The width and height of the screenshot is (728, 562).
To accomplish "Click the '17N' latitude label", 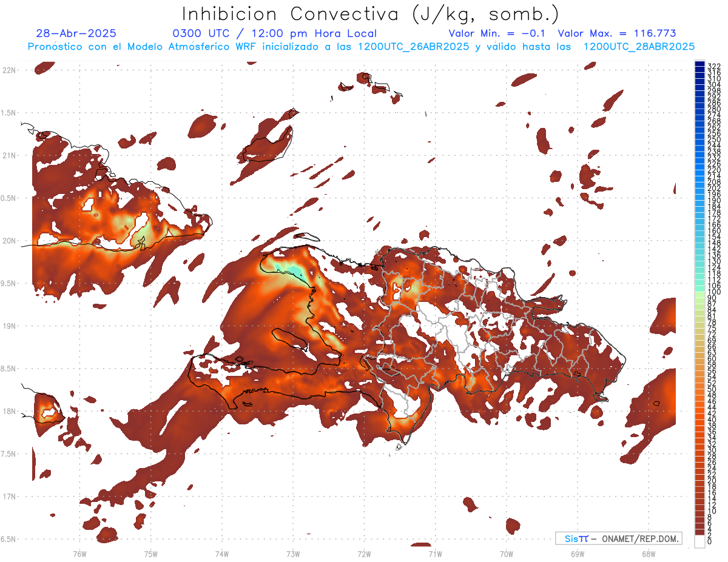I will (x=9, y=497).
